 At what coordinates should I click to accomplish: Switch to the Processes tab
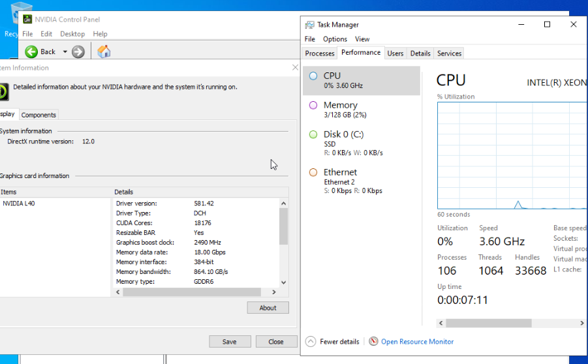click(x=320, y=53)
